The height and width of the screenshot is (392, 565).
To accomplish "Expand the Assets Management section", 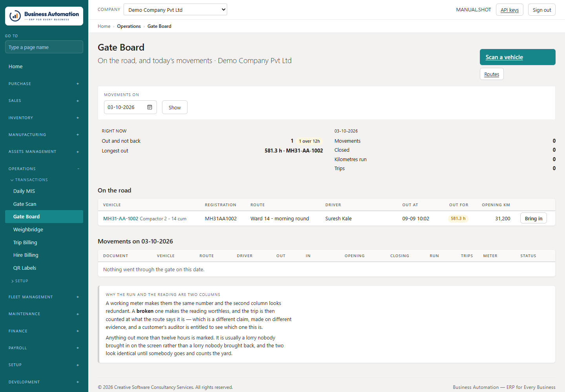I will point(44,152).
